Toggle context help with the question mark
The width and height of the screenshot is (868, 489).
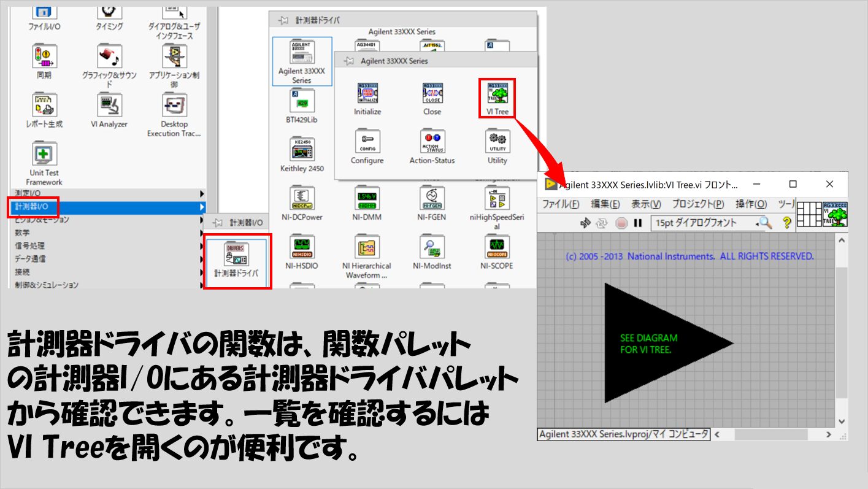[x=787, y=223]
